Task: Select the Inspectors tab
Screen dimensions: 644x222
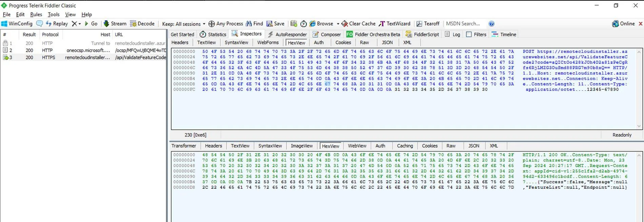Action: [247, 34]
